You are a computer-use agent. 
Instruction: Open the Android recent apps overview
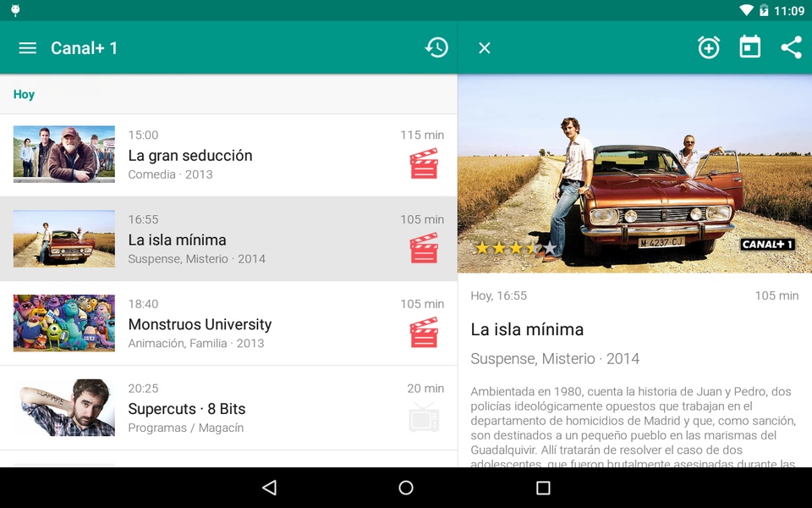[x=543, y=488]
